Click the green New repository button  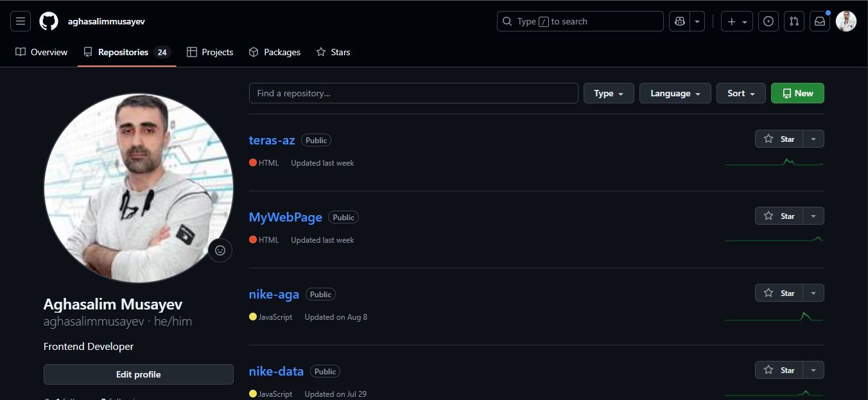tap(797, 93)
